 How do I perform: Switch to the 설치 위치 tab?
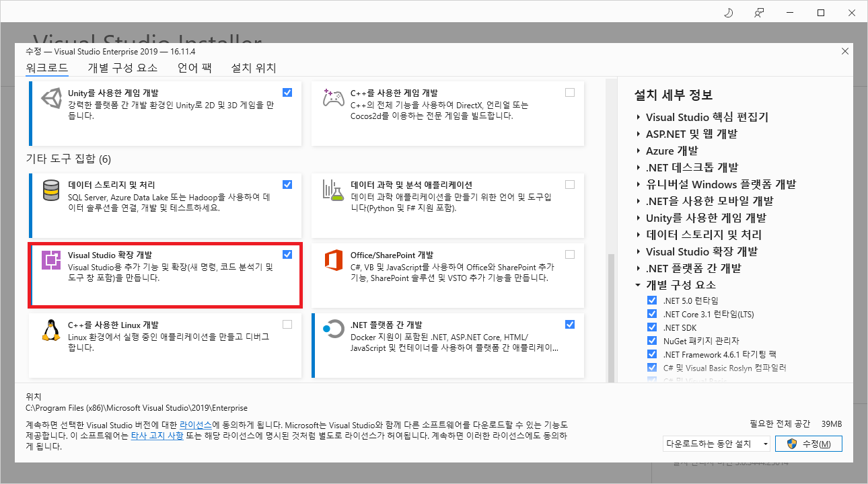click(254, 68)
